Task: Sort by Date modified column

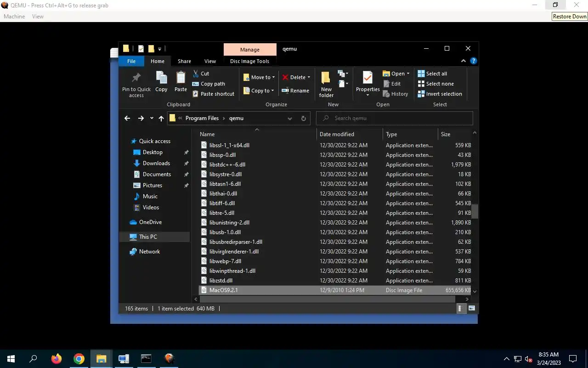Action: 350,134
